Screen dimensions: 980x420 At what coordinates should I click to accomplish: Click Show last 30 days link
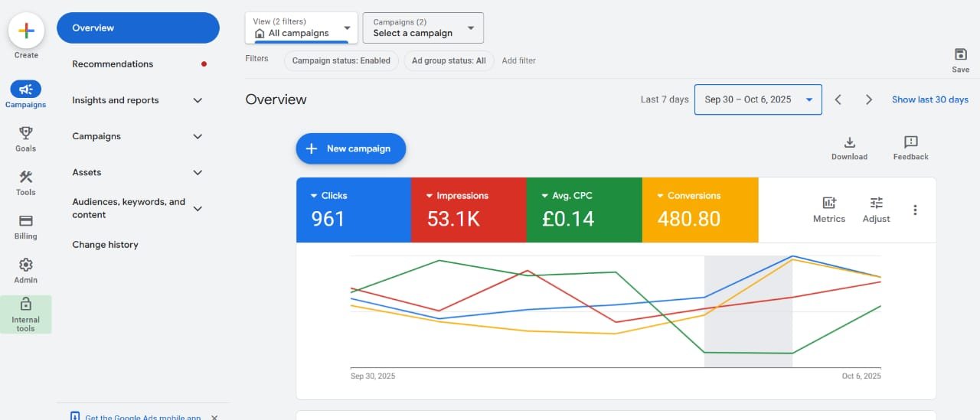click(929, 99)
